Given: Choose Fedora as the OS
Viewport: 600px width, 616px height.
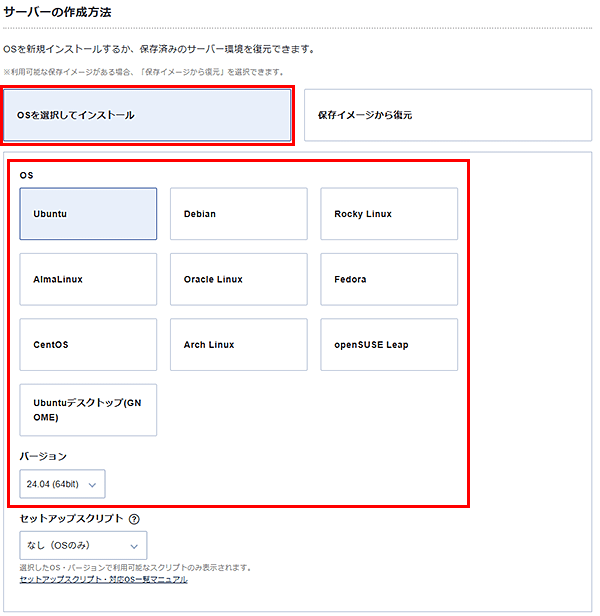Looking at the screenshot, I should [x=389, y=279].
